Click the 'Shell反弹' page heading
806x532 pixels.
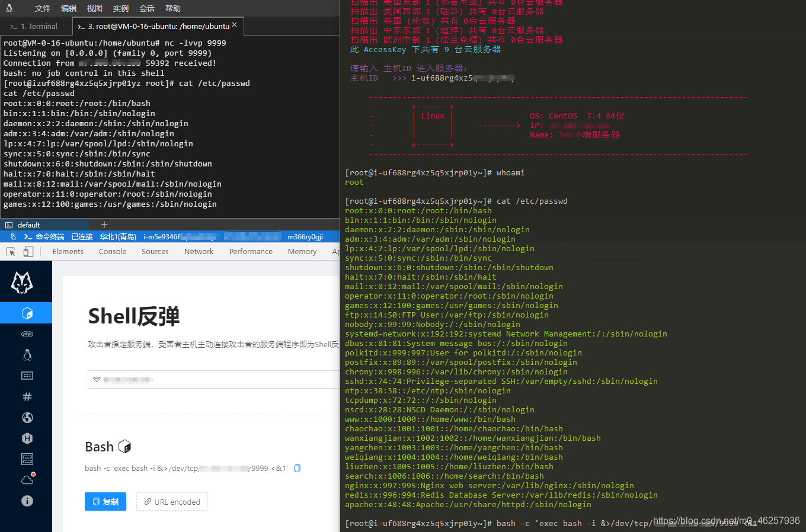(x=134, y=316)
